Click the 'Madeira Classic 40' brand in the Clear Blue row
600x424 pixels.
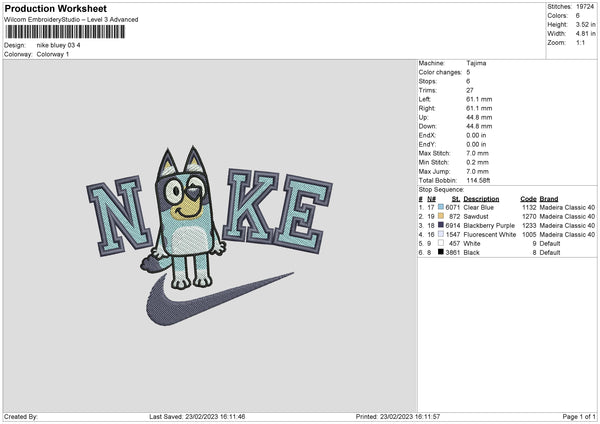coord(567,207)
